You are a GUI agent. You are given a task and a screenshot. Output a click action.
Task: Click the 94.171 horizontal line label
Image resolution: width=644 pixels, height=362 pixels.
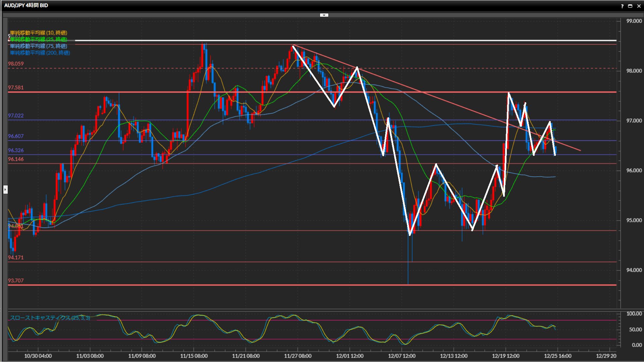[x=16, y=257]
